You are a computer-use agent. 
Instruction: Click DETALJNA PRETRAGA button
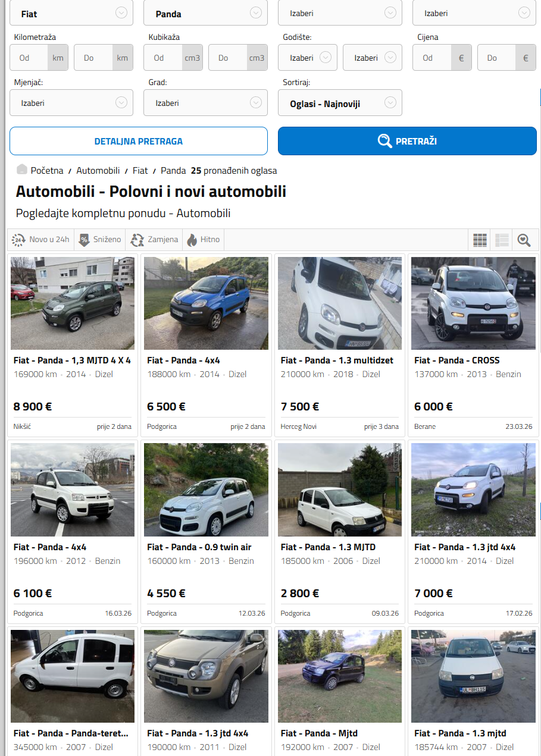[139, 141]
